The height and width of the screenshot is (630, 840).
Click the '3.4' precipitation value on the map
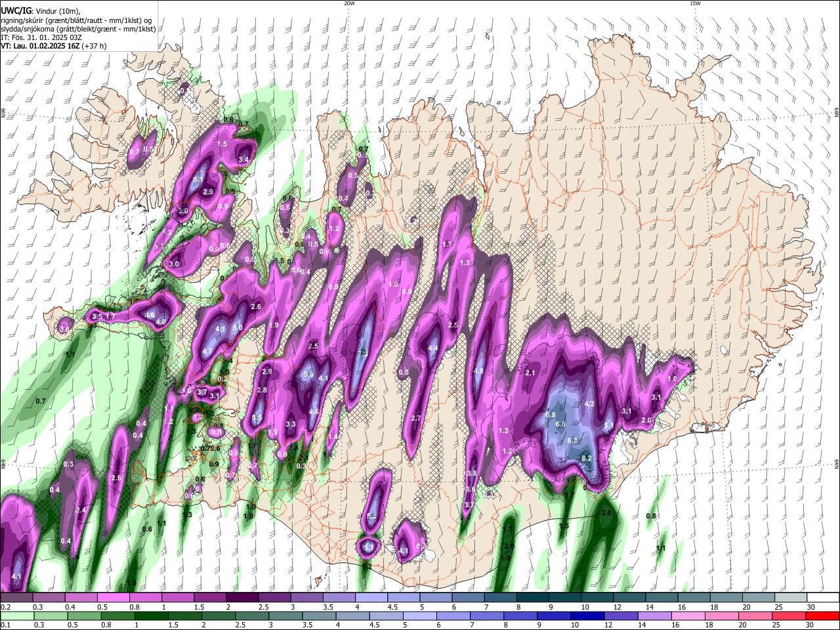[x=243, y=159]
